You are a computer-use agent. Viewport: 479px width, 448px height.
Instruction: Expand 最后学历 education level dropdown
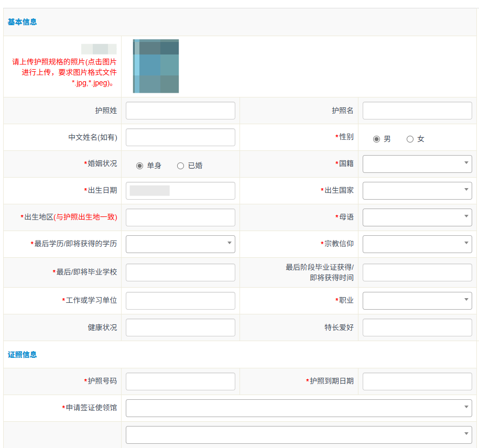(x=180, y=244)
